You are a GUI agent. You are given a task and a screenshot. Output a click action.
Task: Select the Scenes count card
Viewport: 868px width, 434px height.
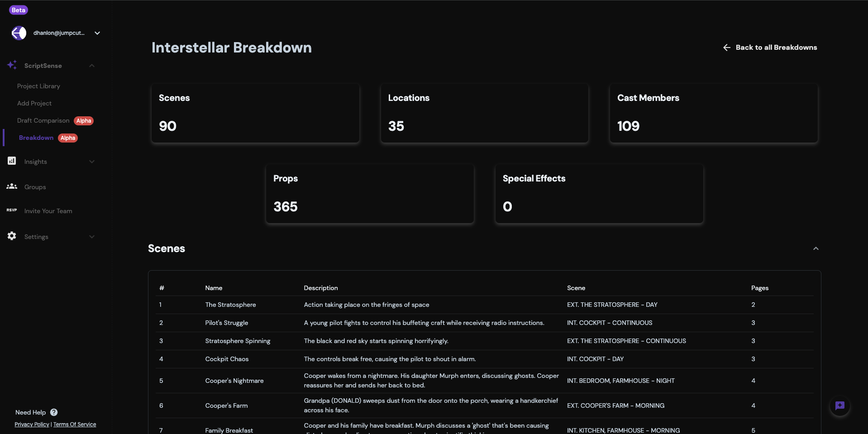pos(255,113)
